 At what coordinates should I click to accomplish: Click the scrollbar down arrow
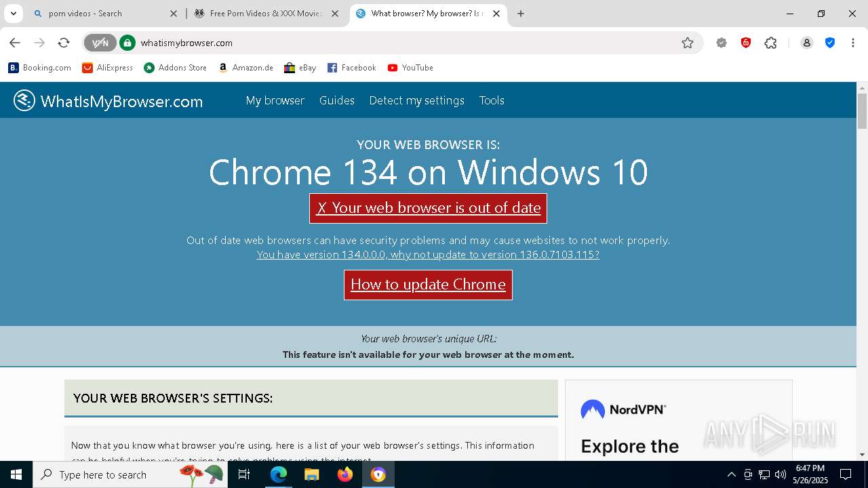click(862, 455)
